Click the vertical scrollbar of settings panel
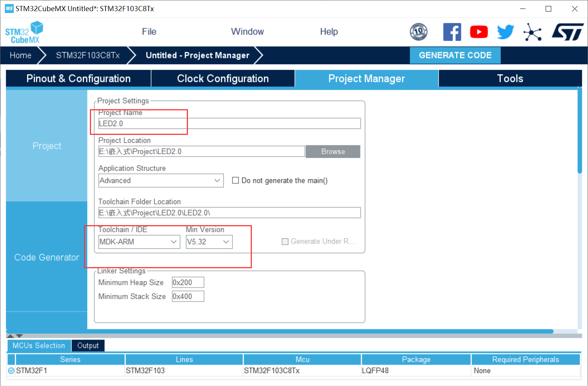Viewport: 588px width, 386px height. click(579, 130)
